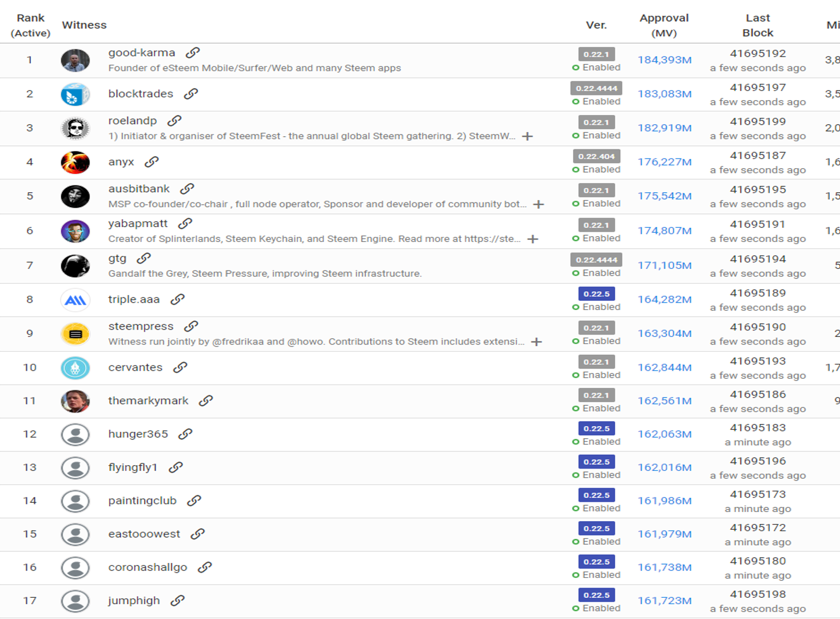Open eastooowest's witness link icon
This screenshot has height=619, width=840.
[x=198, y=534]
